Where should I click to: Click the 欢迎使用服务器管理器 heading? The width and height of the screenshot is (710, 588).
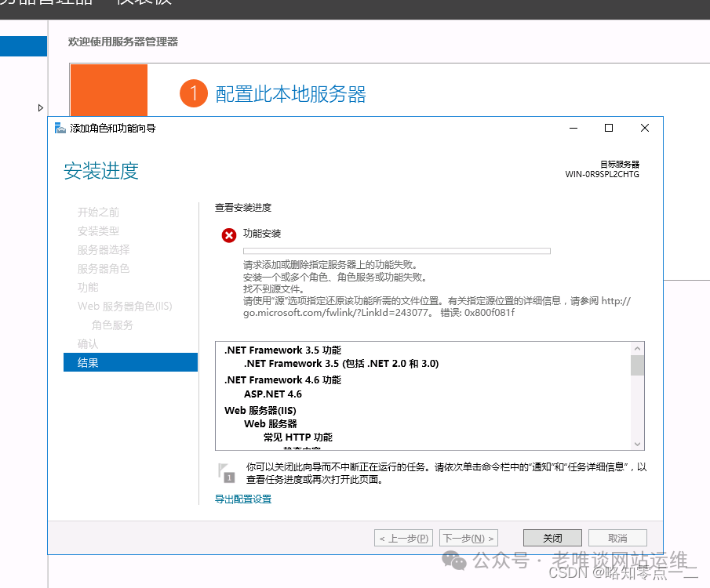123,42
